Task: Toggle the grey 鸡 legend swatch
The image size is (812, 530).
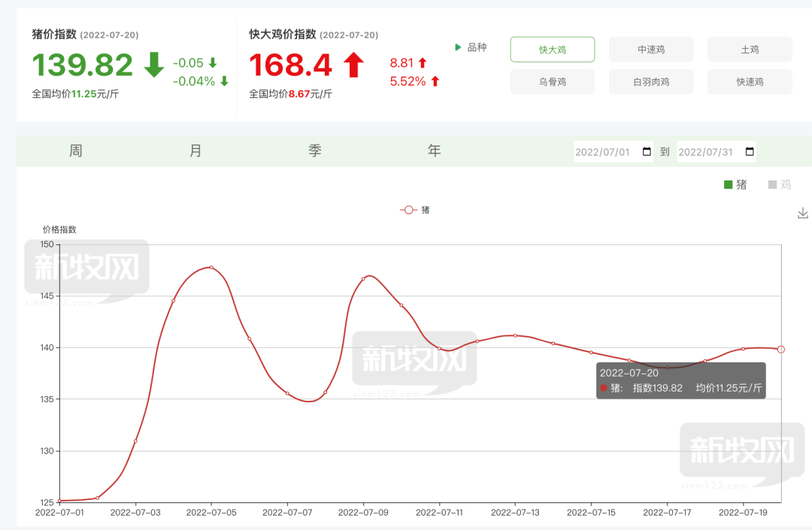Action: [x=772, y=185]
